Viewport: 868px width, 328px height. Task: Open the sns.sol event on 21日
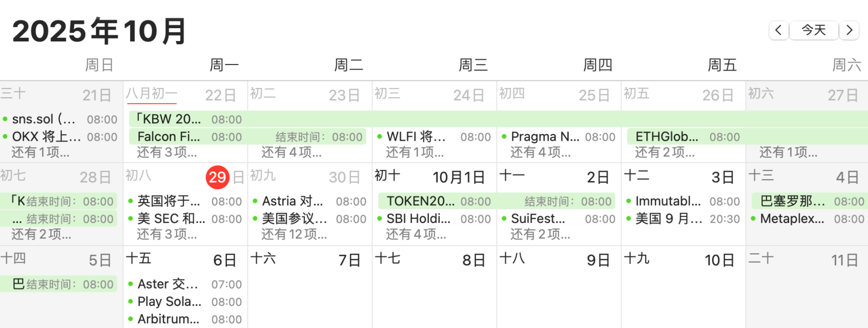tap(60, 119)
